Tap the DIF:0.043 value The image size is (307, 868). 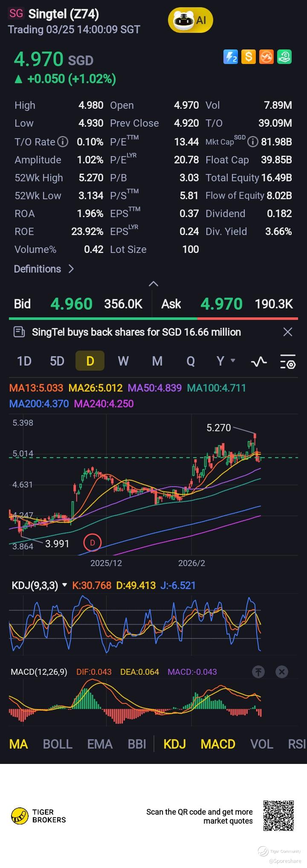(x=94, y=672)
